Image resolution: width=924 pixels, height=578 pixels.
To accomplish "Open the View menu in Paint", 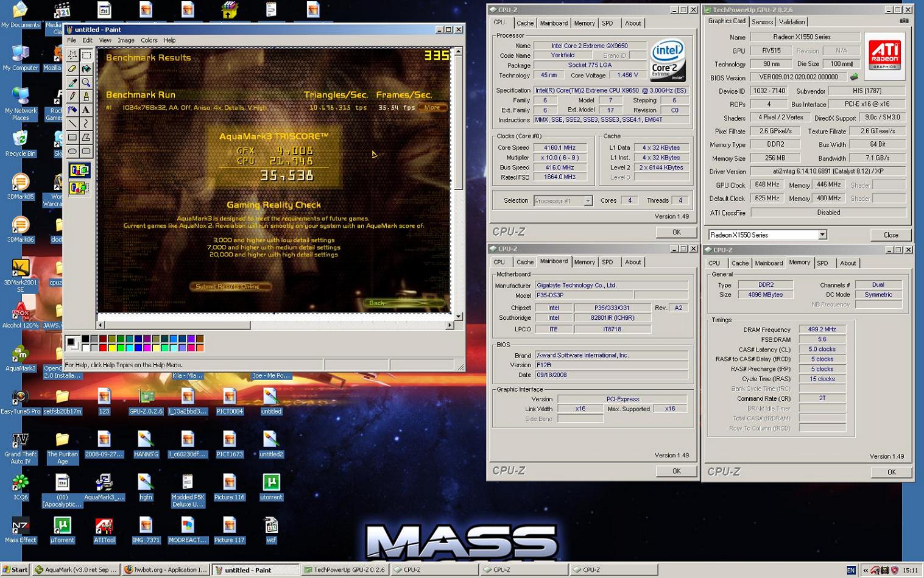I will (x=105, y=40).
